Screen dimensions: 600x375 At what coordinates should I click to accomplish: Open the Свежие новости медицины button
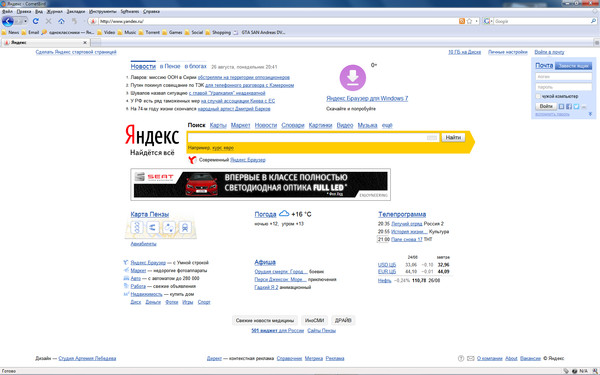coord(265,320)
